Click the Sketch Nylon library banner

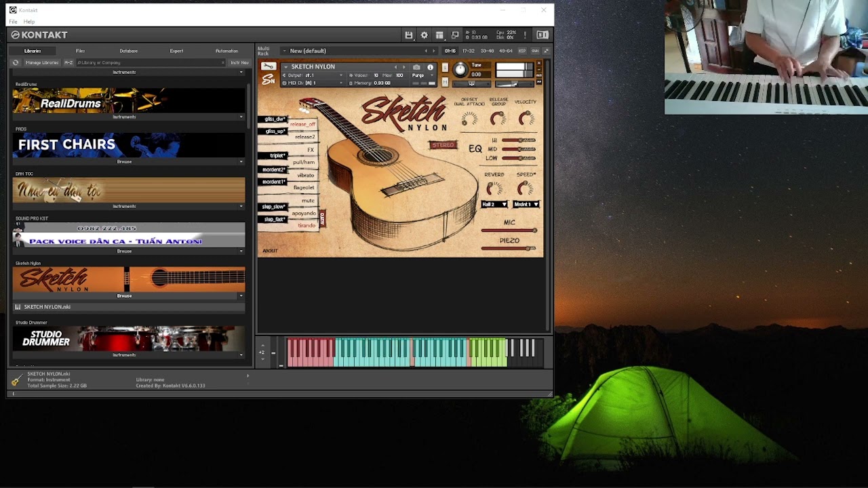pyautogui.click(x=129, y=279)
